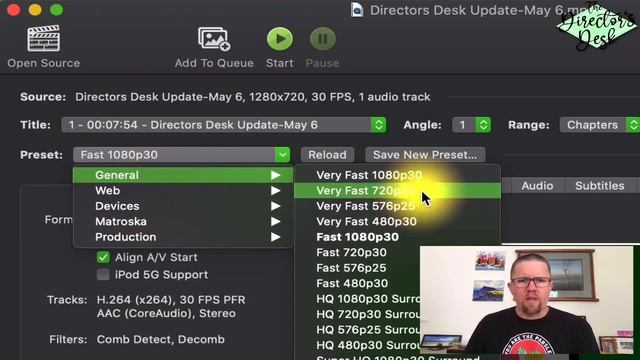
Task: Click the Pause encoding button
Action: [322, 39]
